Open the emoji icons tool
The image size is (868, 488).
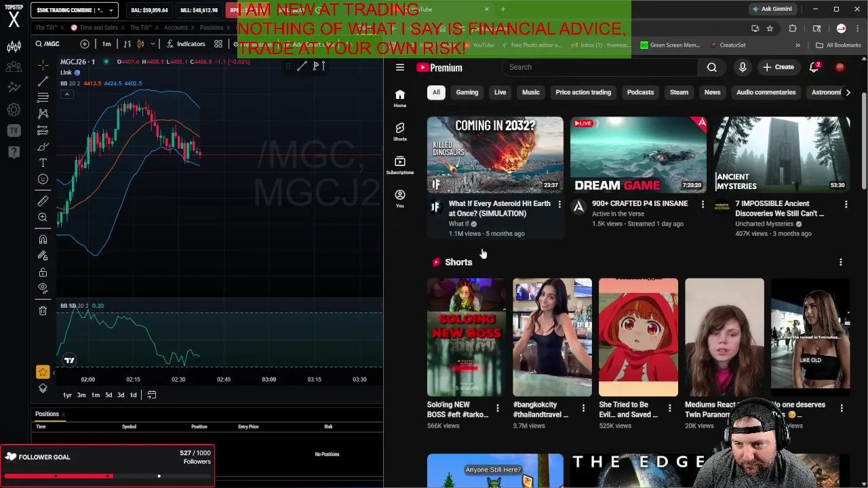pyautogui.click(x=43, y=179)
